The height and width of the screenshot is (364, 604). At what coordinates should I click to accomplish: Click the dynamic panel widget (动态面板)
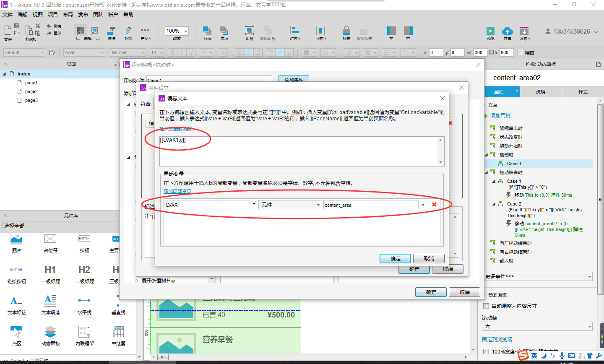(50, 332)
